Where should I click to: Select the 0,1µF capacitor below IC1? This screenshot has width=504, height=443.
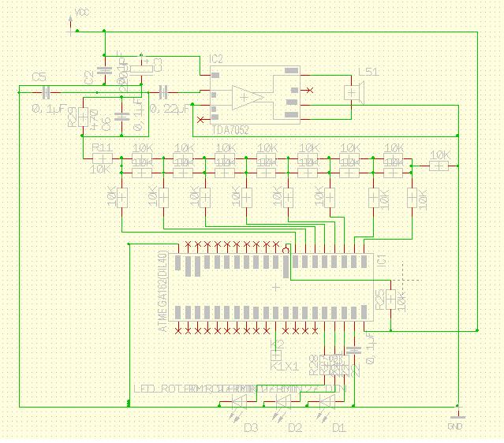355,350
